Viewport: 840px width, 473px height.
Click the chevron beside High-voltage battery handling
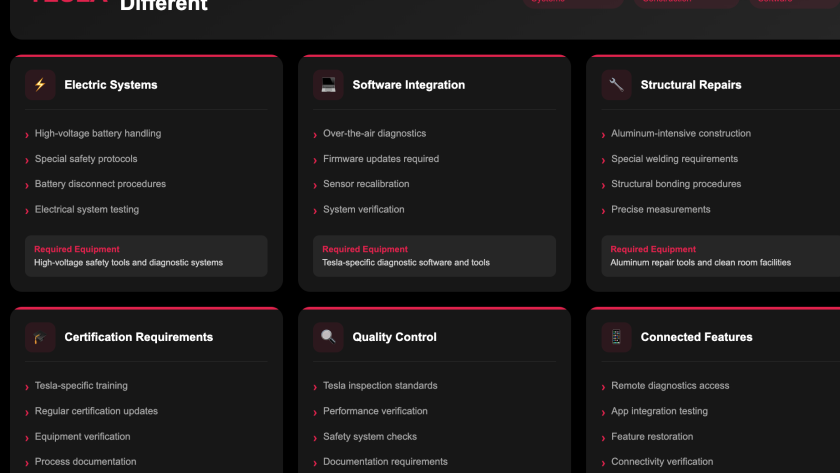pos(27,134)
